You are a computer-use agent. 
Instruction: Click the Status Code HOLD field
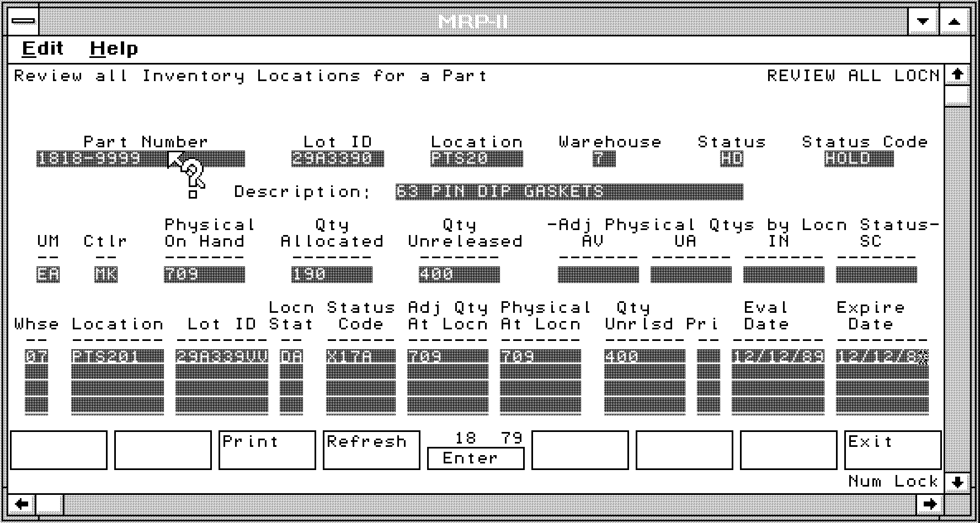click(x=859, y=159)
